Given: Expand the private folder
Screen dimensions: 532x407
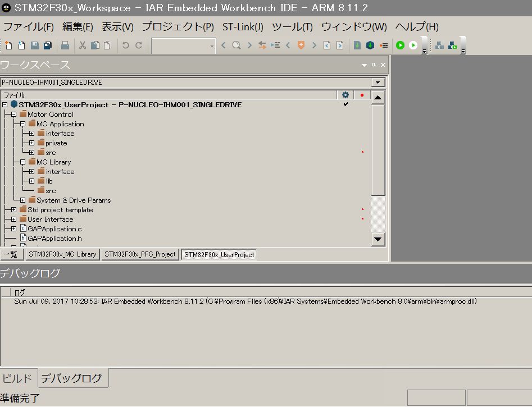Looking at the screenshot, I should coord(31,143).
